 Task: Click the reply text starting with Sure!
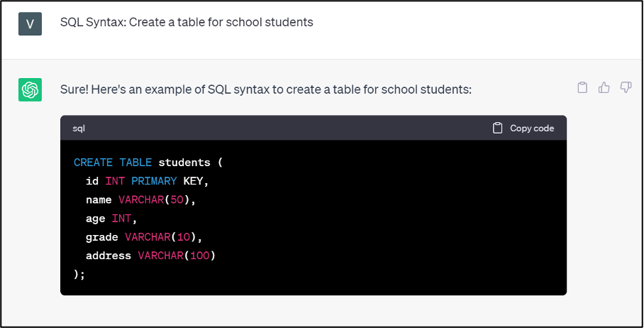coord(266,90)
